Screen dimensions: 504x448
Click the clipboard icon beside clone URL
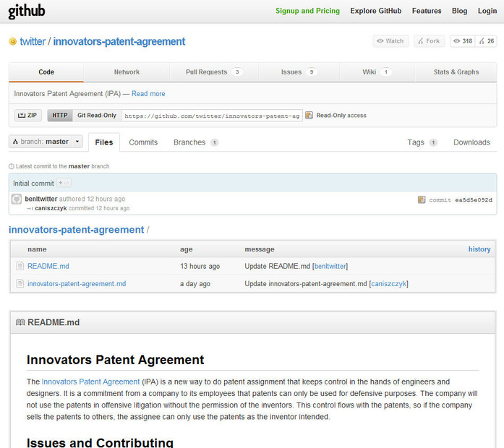(309, 115)
